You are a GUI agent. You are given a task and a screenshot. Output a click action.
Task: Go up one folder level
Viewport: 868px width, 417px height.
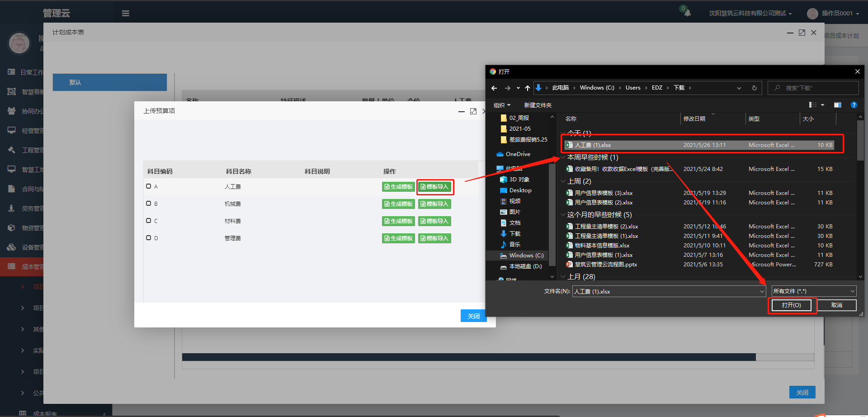pyautogui.click(x=527, y=88)
